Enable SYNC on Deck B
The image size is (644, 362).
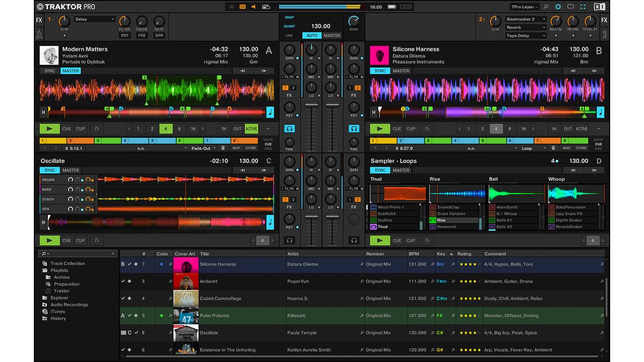(379, 70)
